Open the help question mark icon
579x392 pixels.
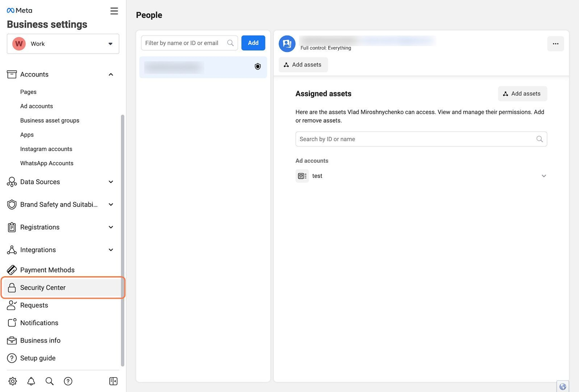pos(68,381)
